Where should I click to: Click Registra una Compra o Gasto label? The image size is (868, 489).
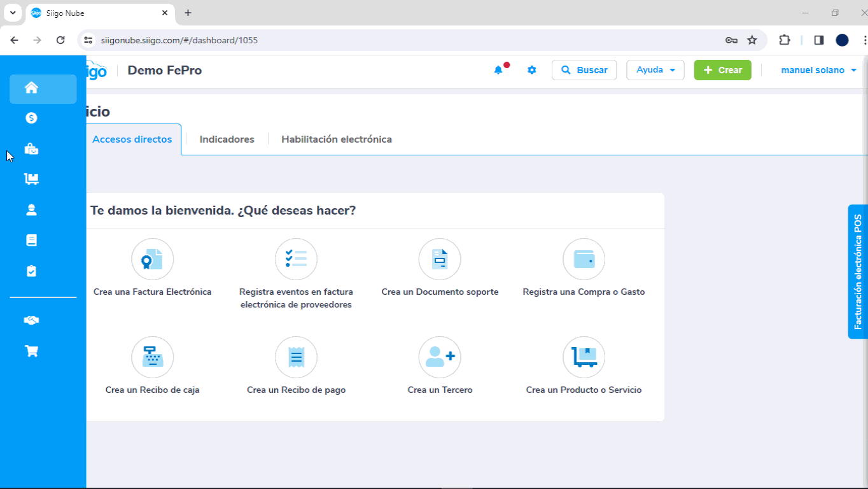[584, 292]
